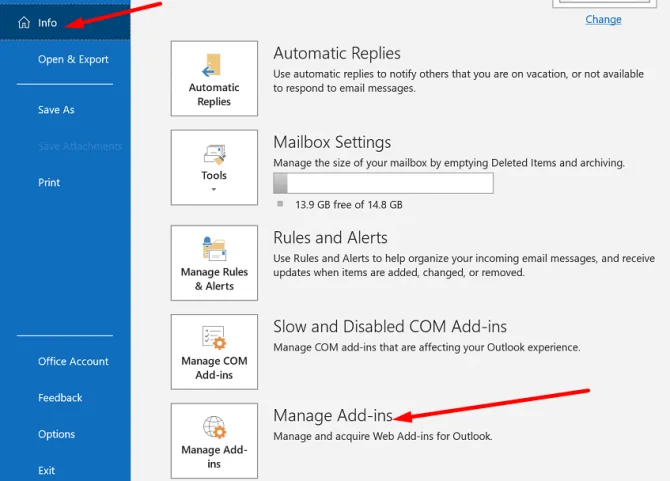This screenshot has width=670, height=481.
Task: Click Slow and Disabled COM Add-ins heading
Action: click(390, 326)
